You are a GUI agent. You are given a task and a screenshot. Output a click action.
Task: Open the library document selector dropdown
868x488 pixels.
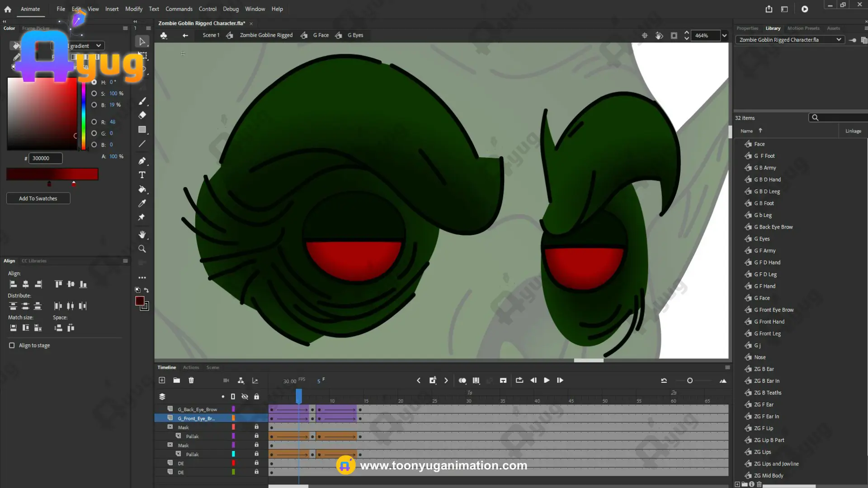coord(839,40)
